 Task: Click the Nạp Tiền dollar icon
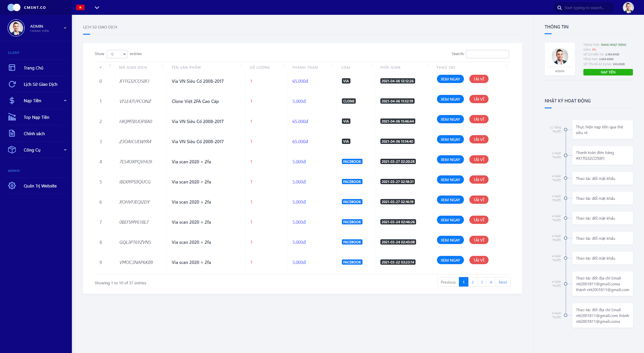point(12,101)
